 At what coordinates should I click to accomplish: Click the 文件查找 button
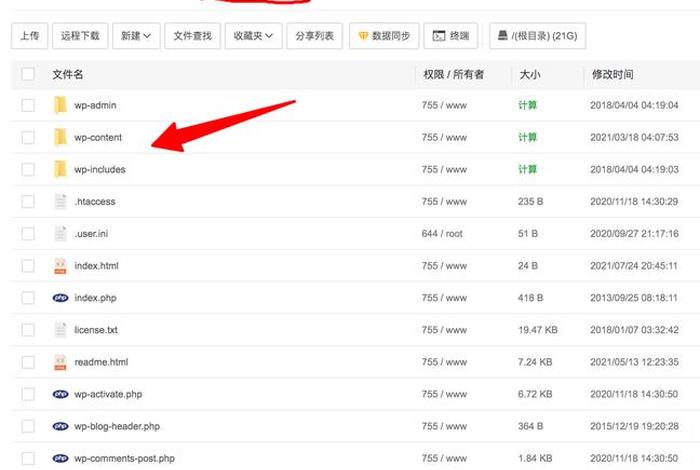pyautogui.click(x=192, y=36)
